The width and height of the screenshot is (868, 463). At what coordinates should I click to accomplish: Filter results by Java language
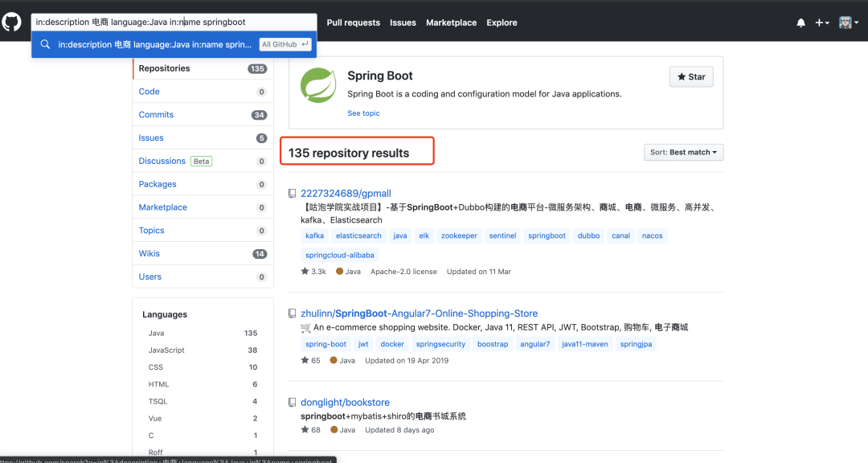click(x=203, y=333)
